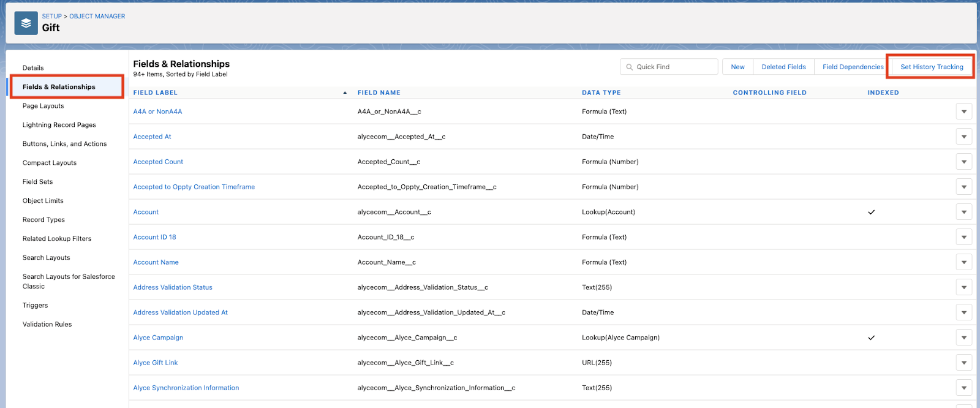Expand actions for Alyce Synchronization Information
The image size is (980, 408).
pos(963,388)
